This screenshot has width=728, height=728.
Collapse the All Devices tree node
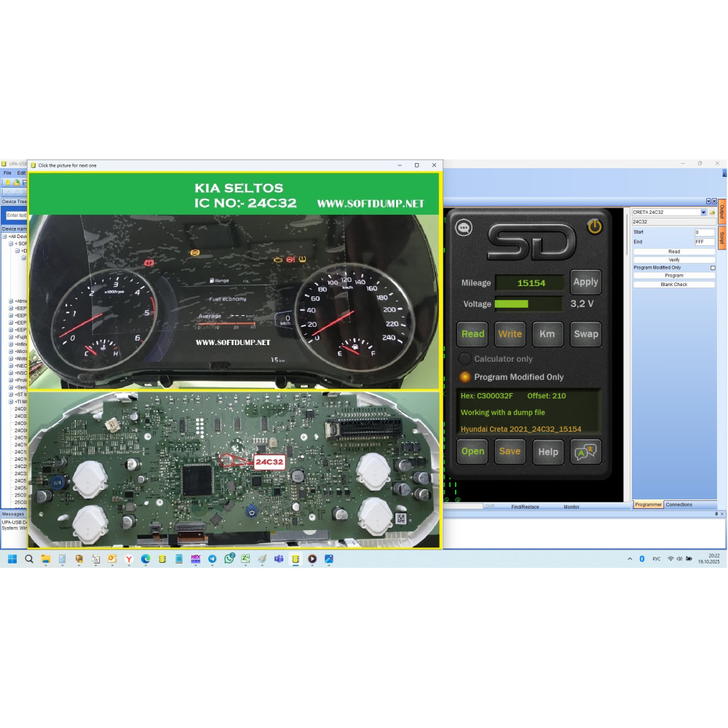point(4,237)
